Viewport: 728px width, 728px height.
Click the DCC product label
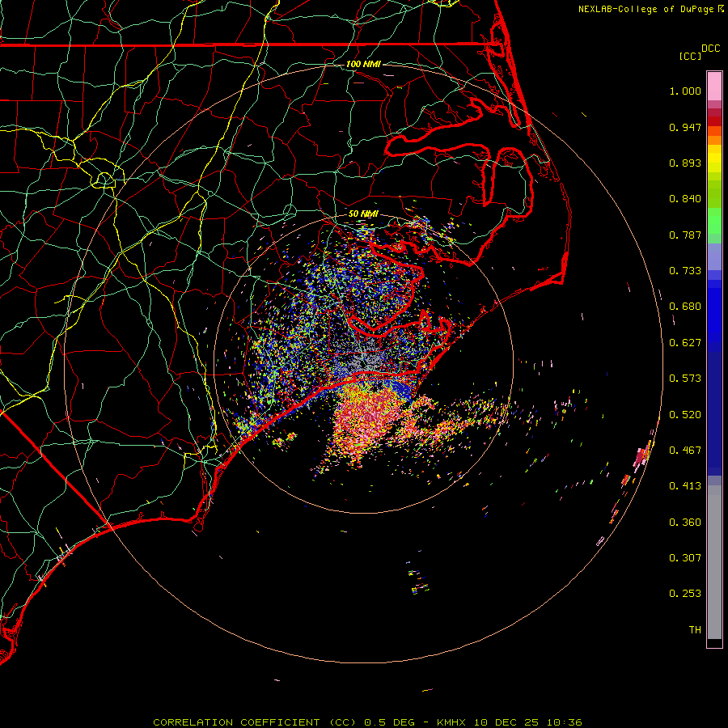710,49
